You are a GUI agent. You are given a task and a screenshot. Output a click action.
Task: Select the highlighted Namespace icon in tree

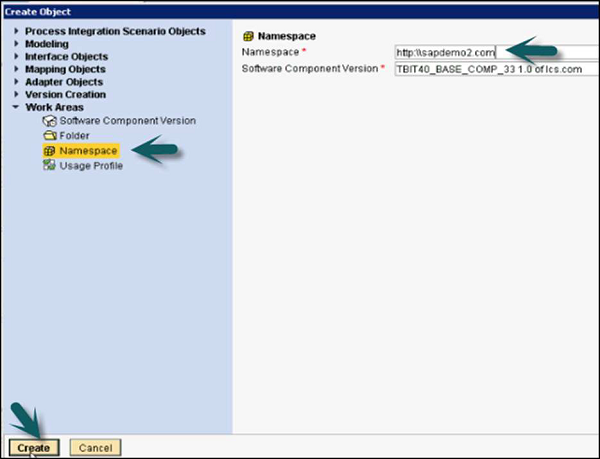pos(49,151)
